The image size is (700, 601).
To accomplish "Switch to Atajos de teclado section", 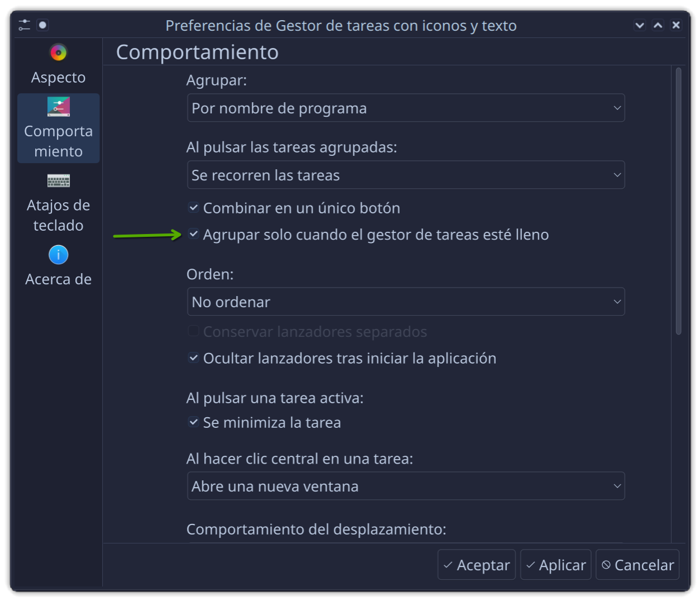I will (x=59, y=215).
